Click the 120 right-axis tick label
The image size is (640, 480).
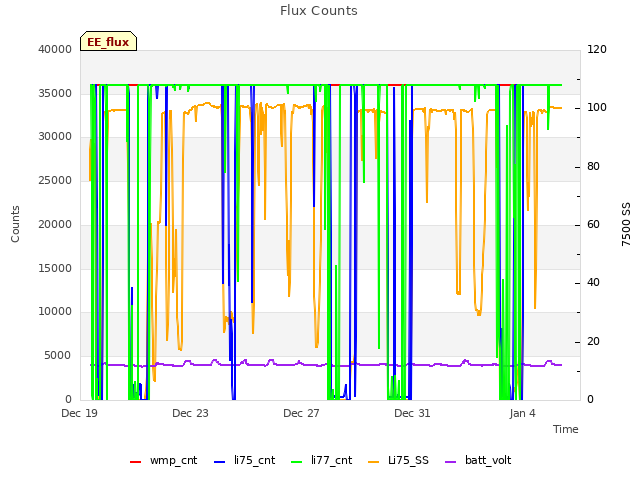[597, 49]
